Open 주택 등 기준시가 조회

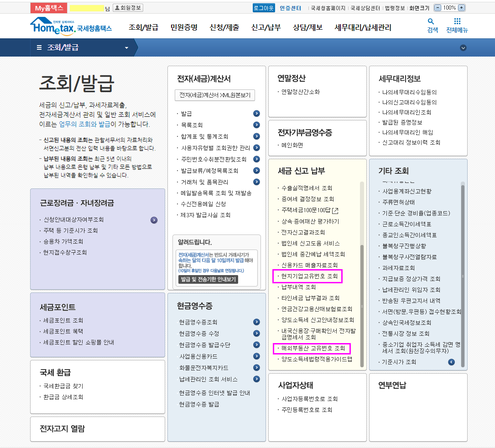(70, 230)
